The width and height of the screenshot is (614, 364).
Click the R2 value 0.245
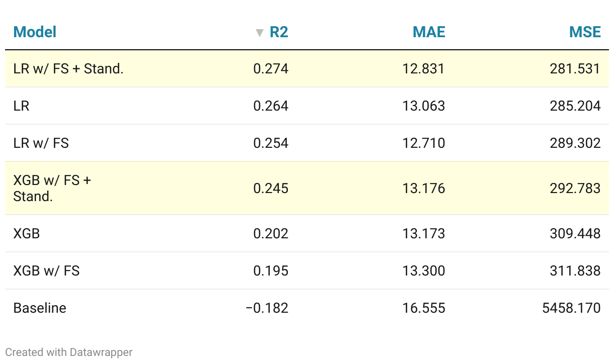[x=271, y=188]
